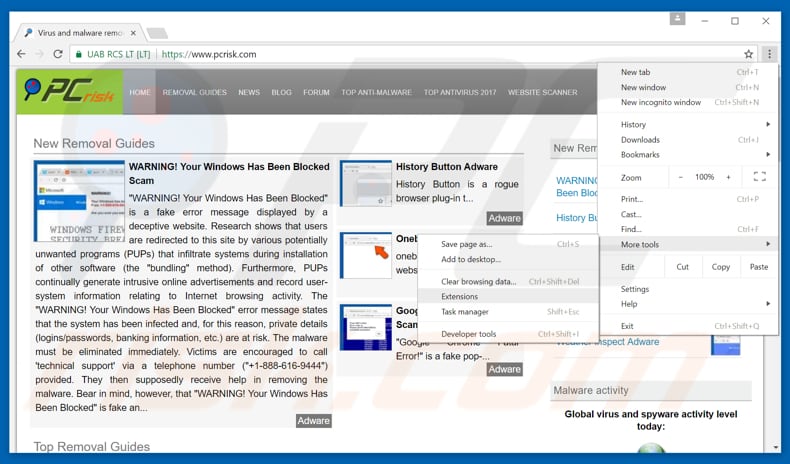Open a new tab with tab button
The height and width of the screenshot is (464, 790).
(157, 33)
